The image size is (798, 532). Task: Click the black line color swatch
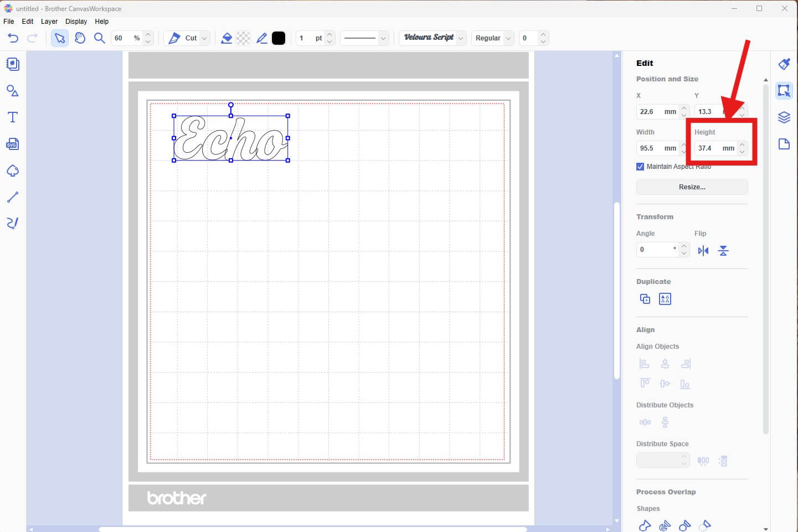(x=279, y=38)
